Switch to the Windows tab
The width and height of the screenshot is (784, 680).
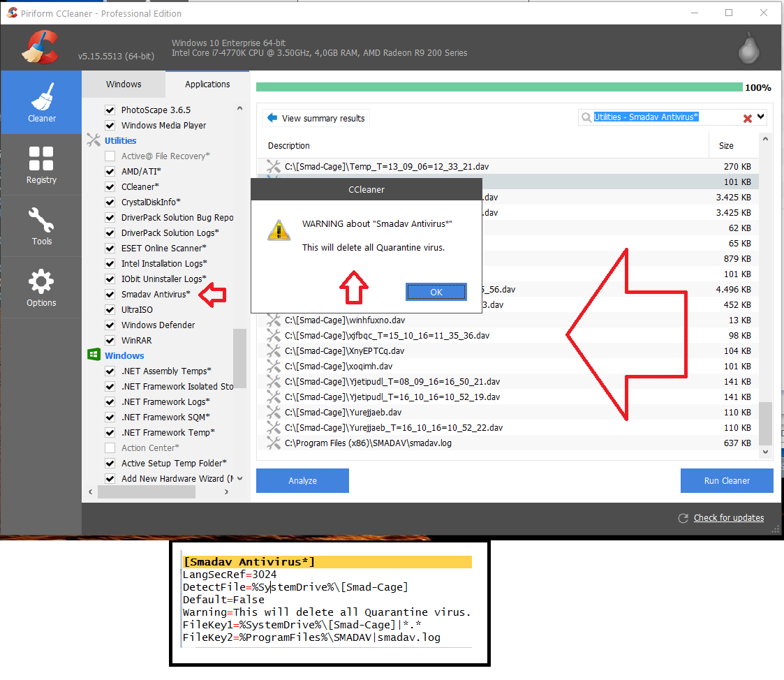click(124, 84)
